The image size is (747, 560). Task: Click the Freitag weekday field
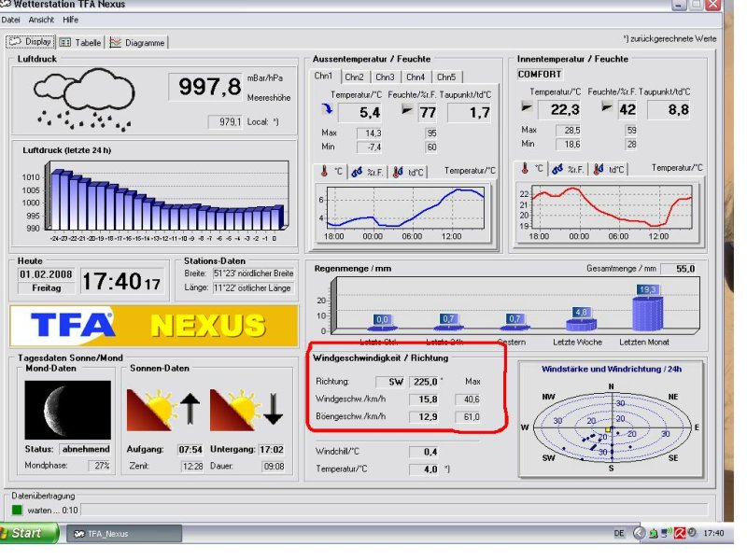coord(46,288)
